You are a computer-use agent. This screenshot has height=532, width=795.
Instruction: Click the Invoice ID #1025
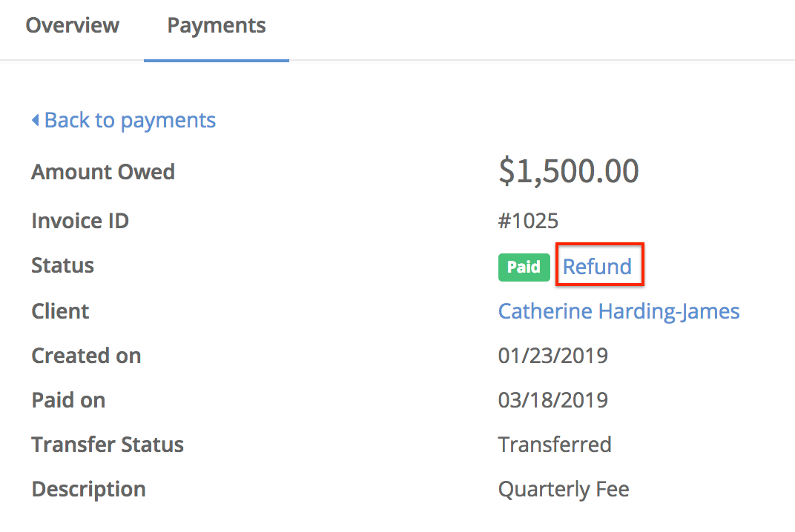527,220
